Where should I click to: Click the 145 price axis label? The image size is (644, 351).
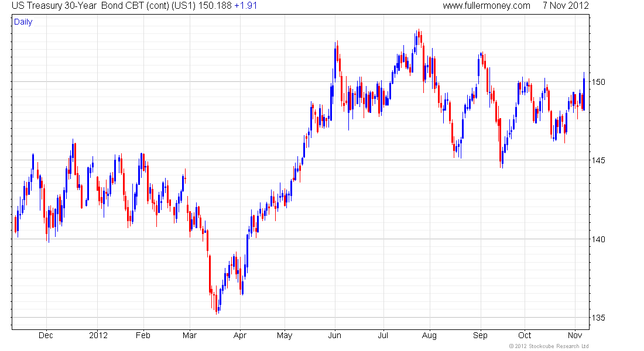pos(599,160)
